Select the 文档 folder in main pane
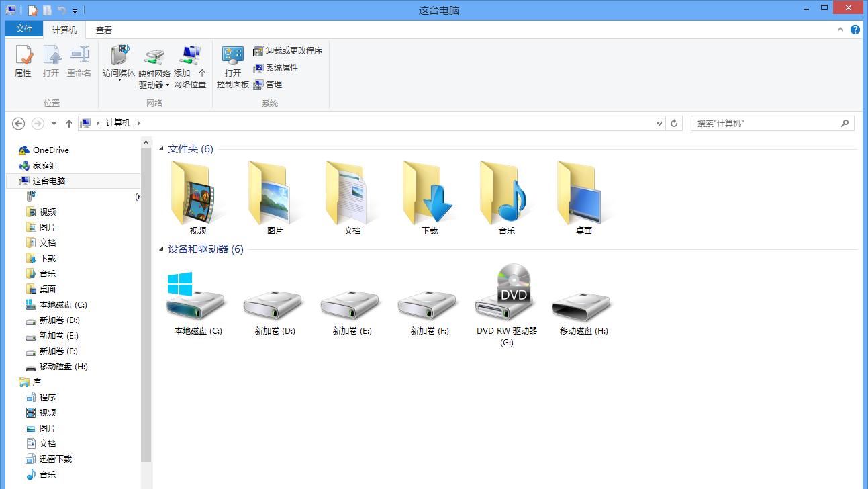The height and width of the screenshot is (489, 868). click(352, 197)
